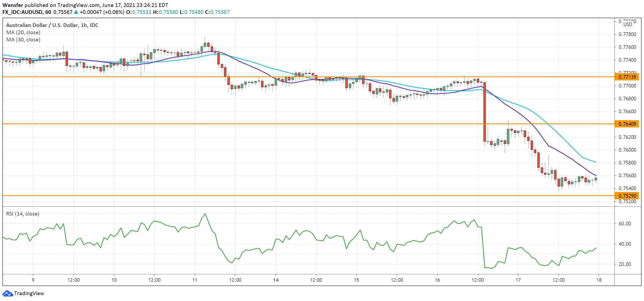This screenshot has width=644, height=301.
Task: Click the 0.75290 support level label
Action: pyautogui.click(x=627, y=196)
